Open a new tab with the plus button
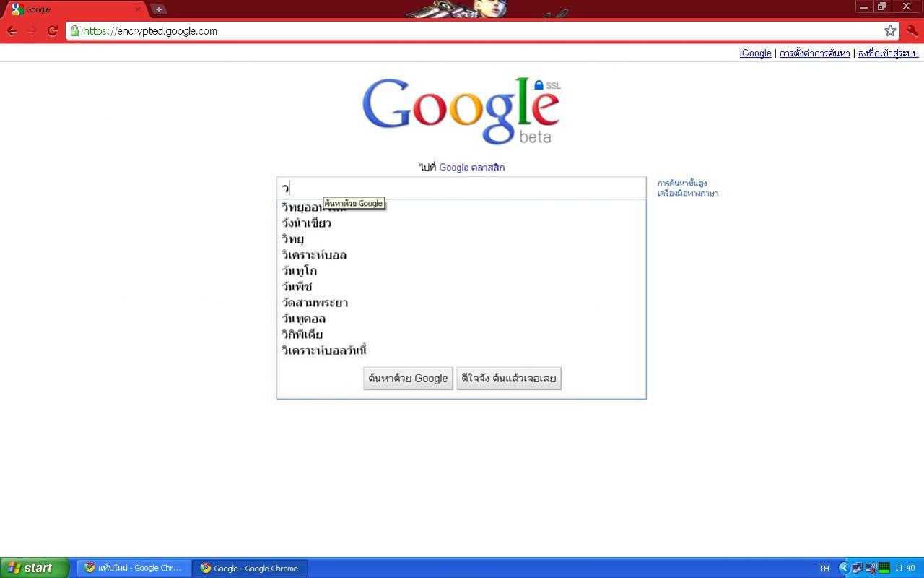Viewport: 924px width, 578px height. [158, 9]
